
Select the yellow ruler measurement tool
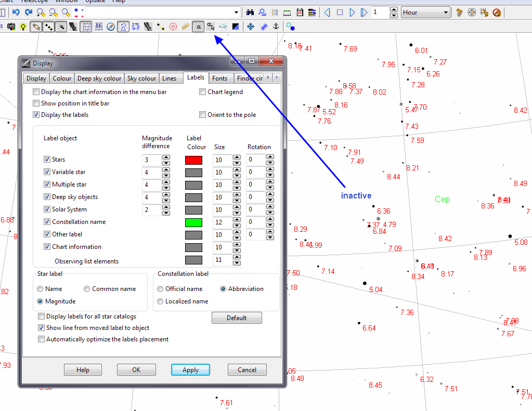click(x=185, y=26)
